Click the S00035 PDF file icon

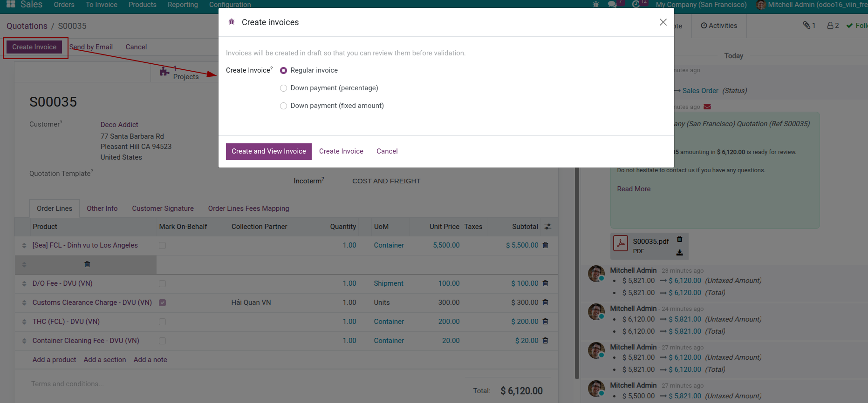pos(620,243)
